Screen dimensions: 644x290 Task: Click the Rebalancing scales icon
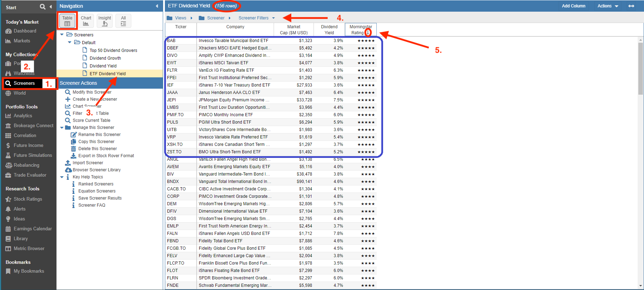(8, 165)
